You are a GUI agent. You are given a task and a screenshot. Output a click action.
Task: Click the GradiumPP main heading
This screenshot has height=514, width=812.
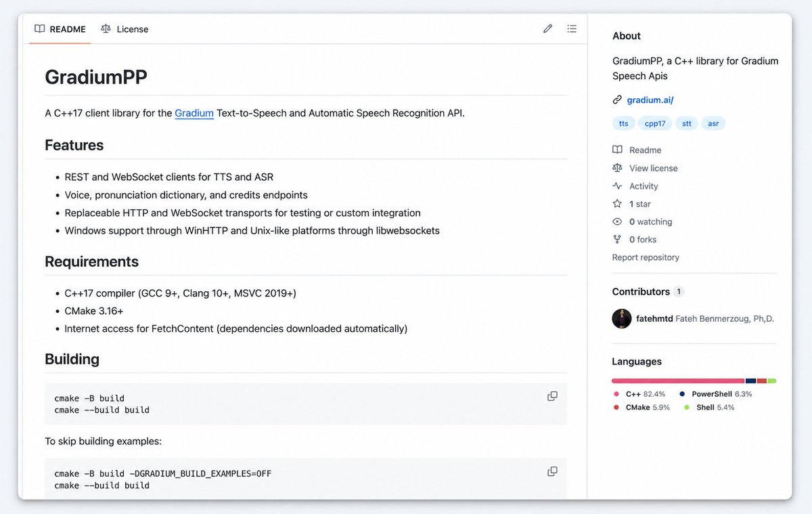[x=96, y=77]
